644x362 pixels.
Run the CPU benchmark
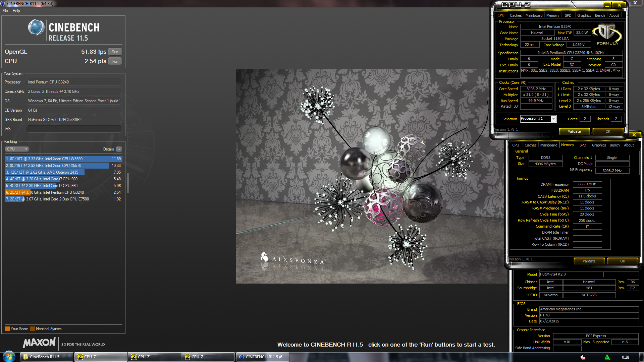115,61
